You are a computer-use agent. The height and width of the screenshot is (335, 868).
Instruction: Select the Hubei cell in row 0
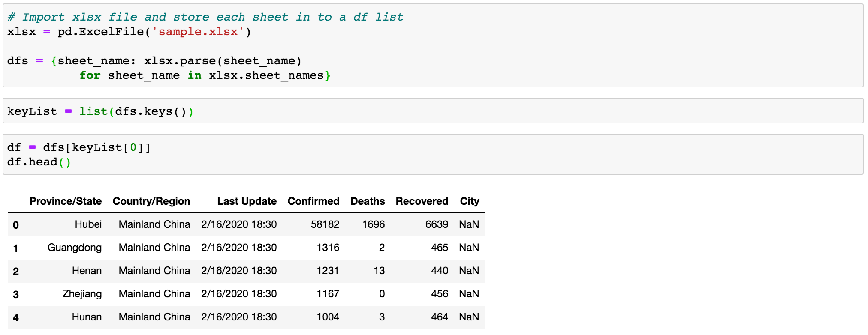coord(88,224)
